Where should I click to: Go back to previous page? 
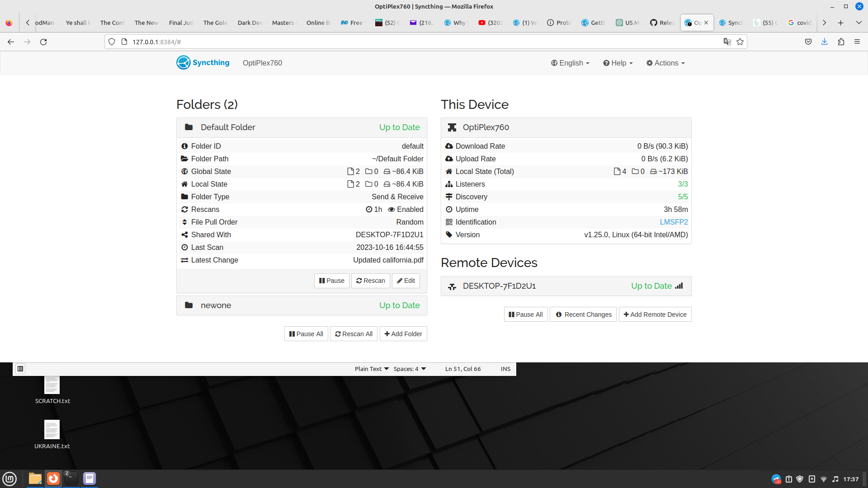coord(11,42)
